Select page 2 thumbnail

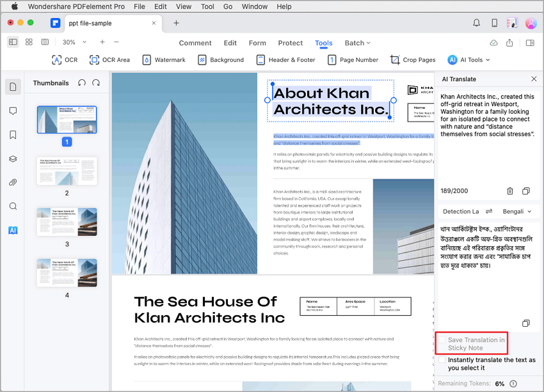click(x=67, y=171)
